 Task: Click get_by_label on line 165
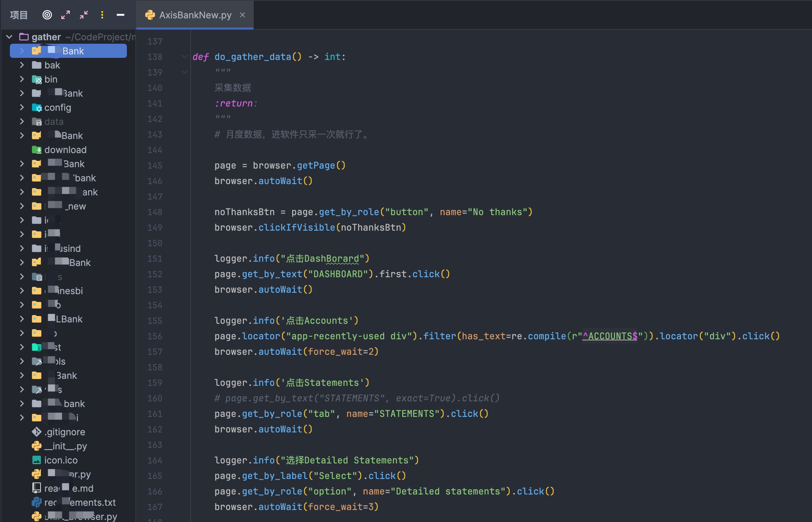pos(275,476)
